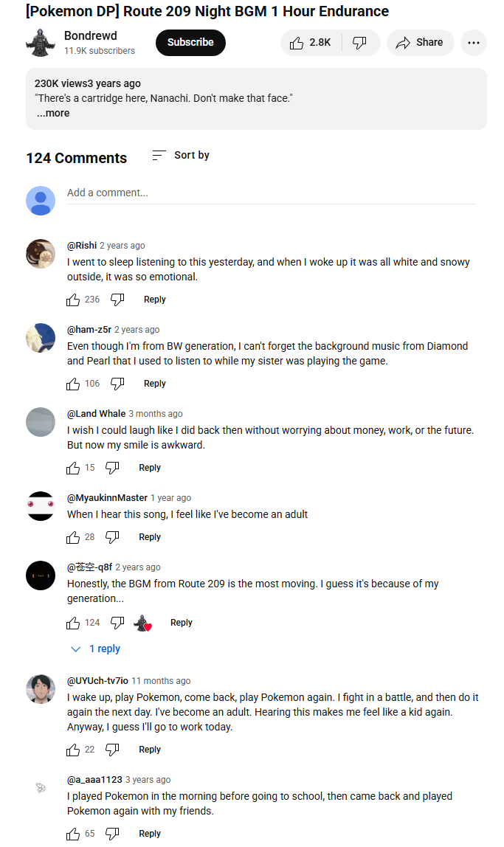
Task: Like the @苍空-q8f comment
Action: (x=73, y=623)
